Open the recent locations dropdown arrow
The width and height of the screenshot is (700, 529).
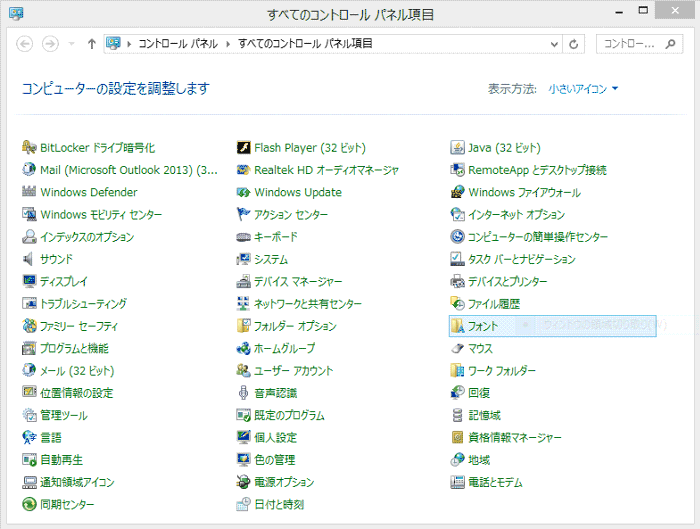71,44
